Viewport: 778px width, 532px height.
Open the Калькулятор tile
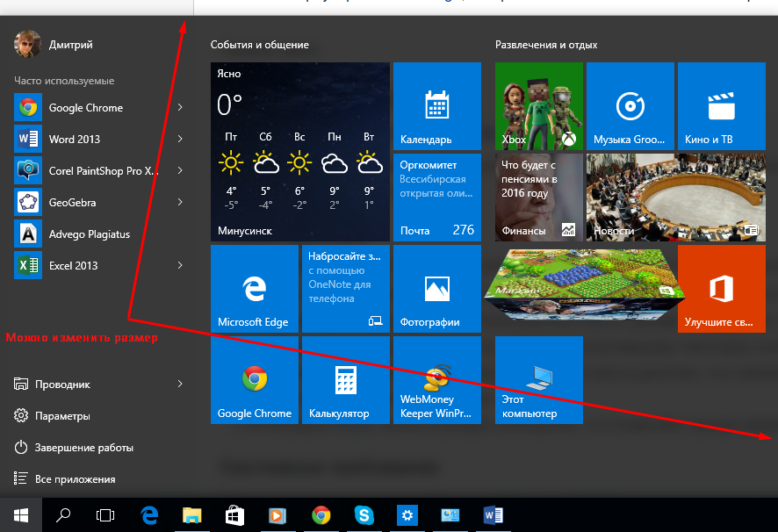point(346,380)
